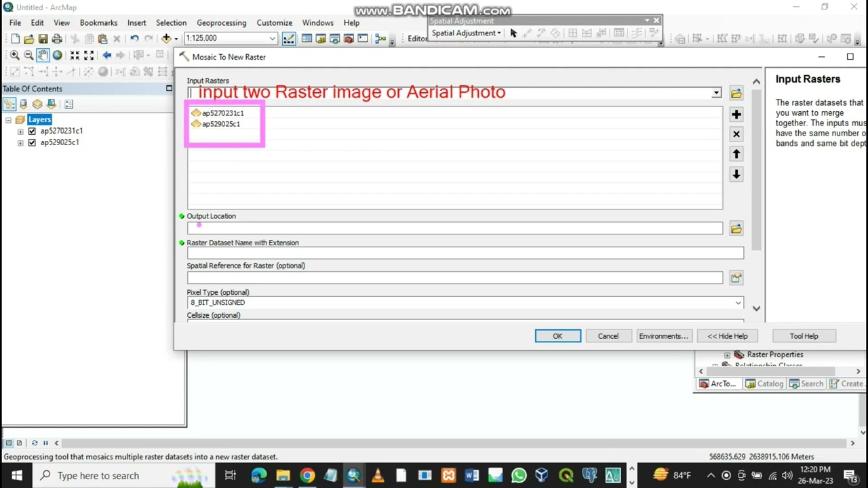Viewport: 868px width, 488px height.
Task: Switch to the Search tab
Action: [806, 384]
